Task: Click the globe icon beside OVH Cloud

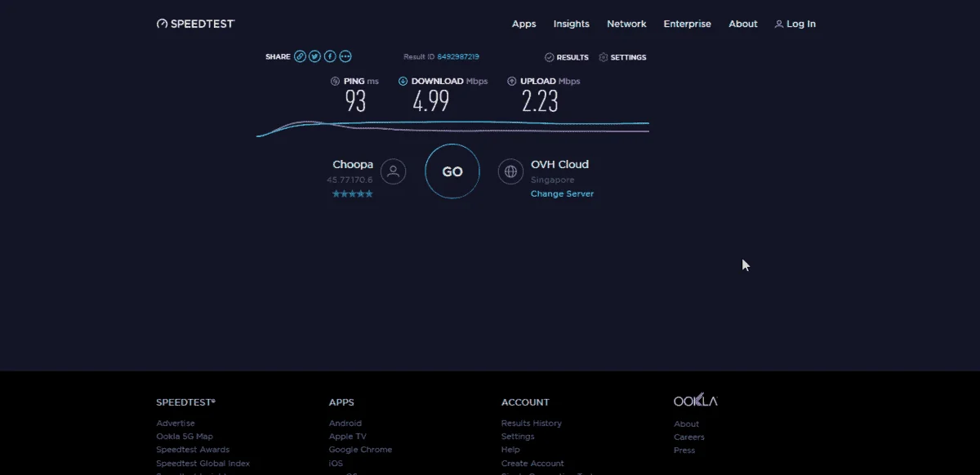Action: click(x=511, y=171)
